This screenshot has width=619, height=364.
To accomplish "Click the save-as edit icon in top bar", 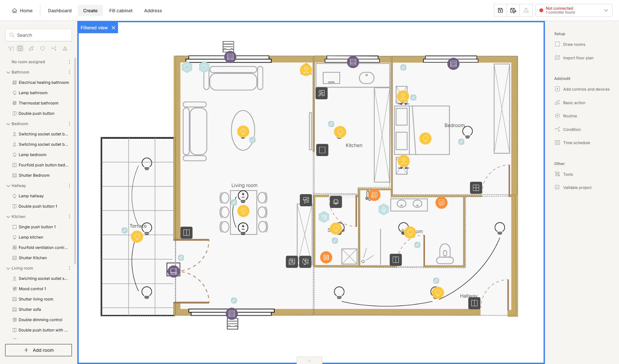I will click(x=513, y=10).
